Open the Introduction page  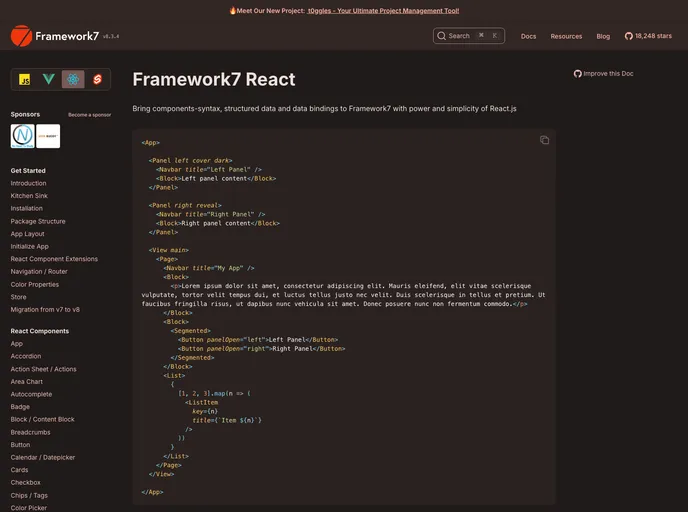coord(29,183)
